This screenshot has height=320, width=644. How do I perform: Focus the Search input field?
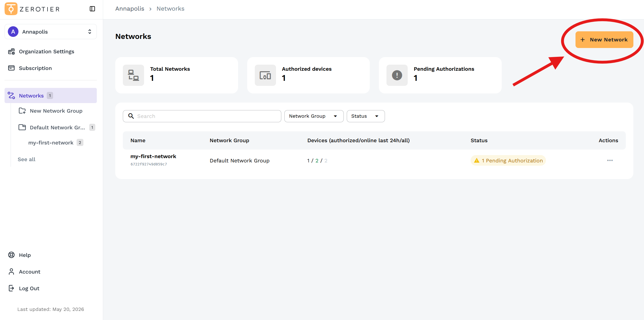point(202,116)
